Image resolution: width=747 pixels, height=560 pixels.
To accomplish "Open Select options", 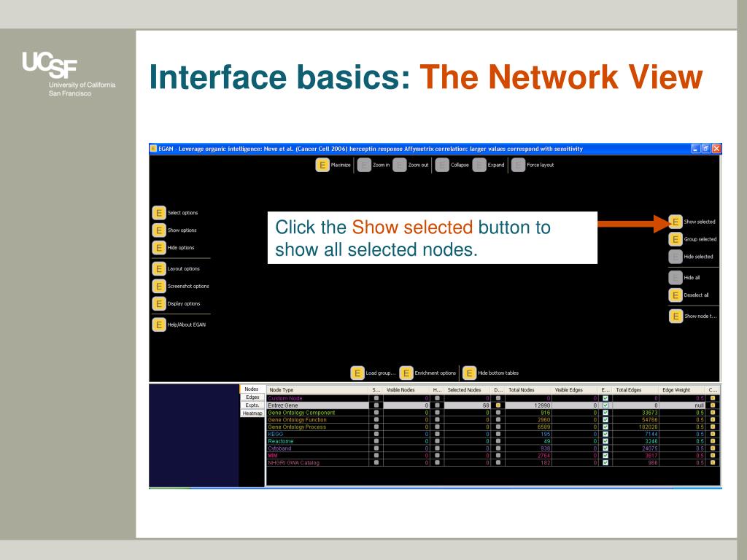I will coord(159,213).
